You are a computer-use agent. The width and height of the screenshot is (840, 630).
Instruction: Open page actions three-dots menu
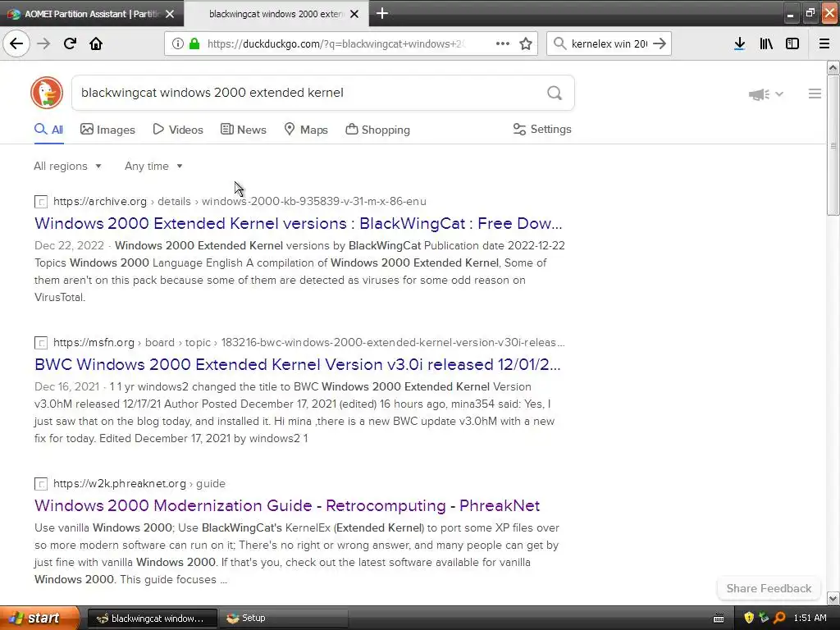(503, 43)
